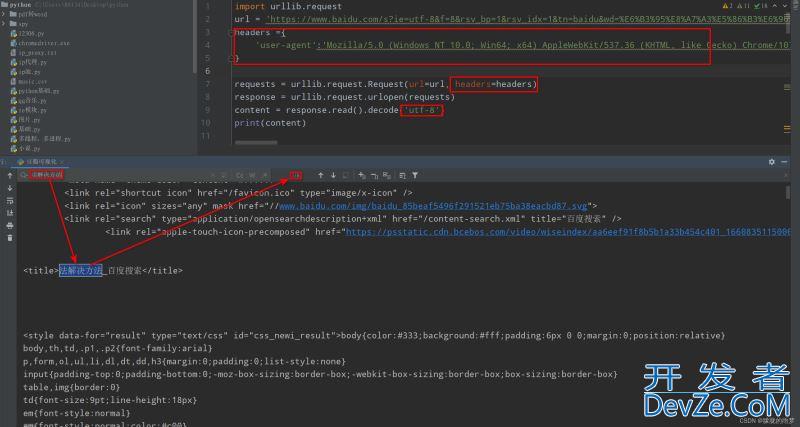Click the fold end marker on line 5

tap(231, 58)
